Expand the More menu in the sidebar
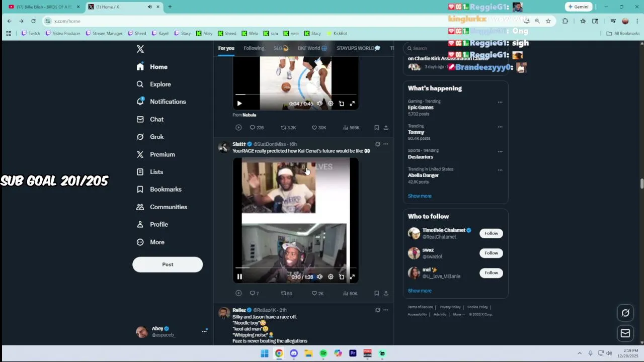 pos(150,242)
